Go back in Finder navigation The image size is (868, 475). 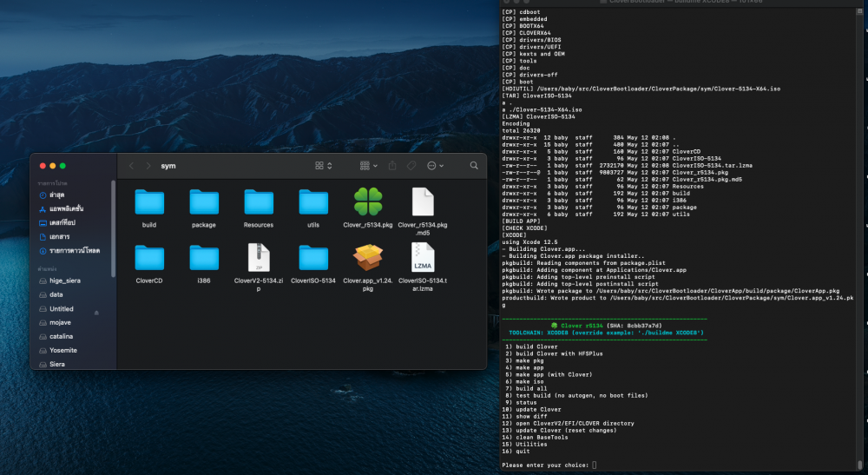tap(131, 166)
